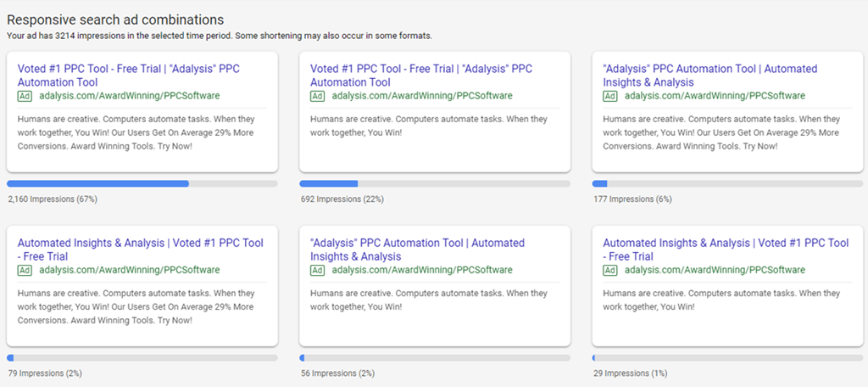
Task: Click the Ad badge in the 29 impressions card
Action: (609, 271)
